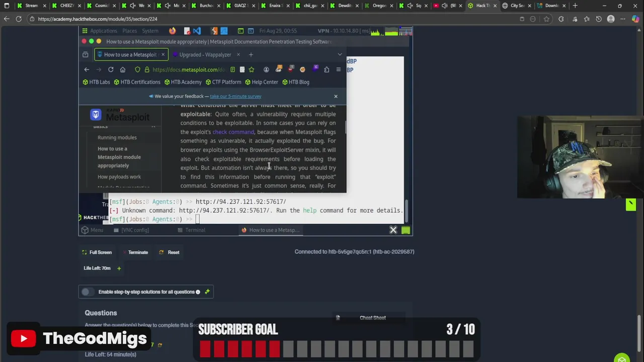Click the Reset button
Viewport: 644px width, 362px height.
pyautogui.click(x=169, y=252)
